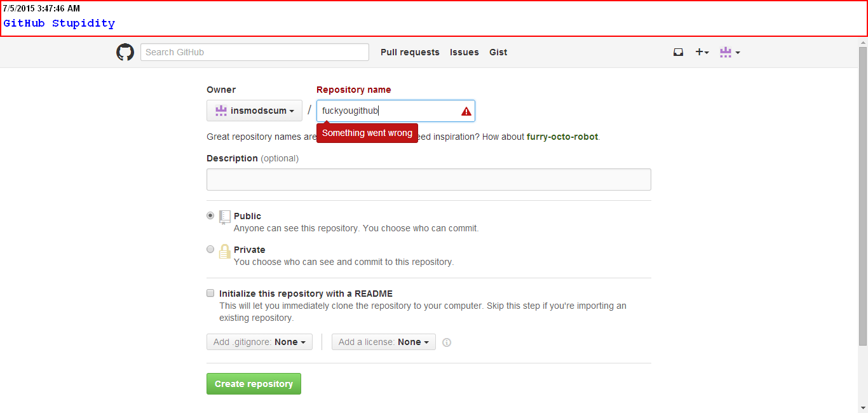This screenshot has height=413, width=868.
Task: Select the Public radio button
Action: 210,215
